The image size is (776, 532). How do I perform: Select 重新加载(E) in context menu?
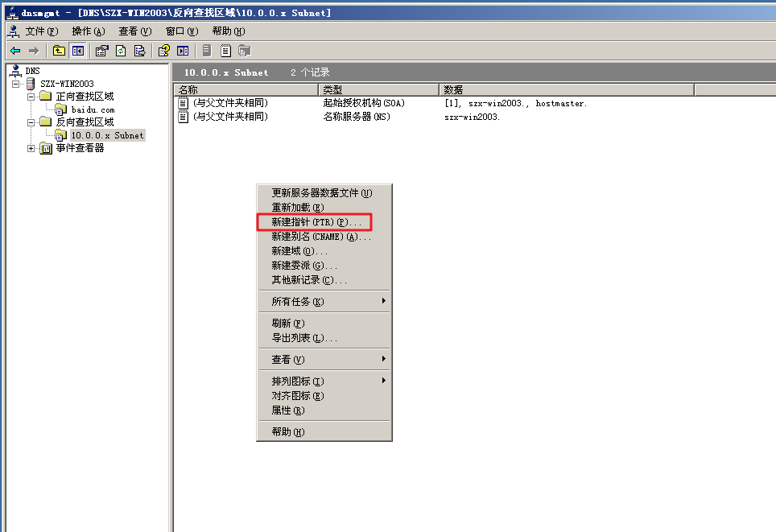(324, 208)
